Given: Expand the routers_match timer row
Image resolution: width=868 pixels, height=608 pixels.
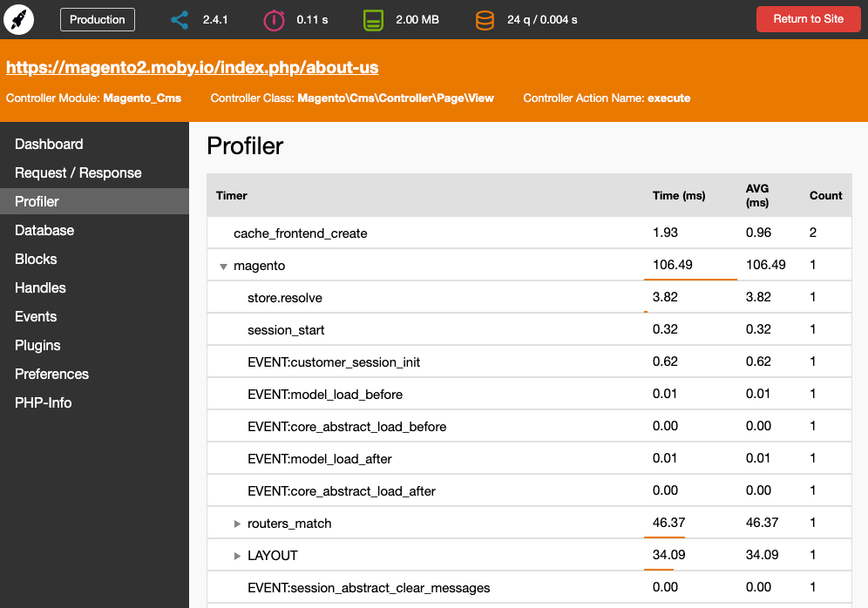Looking at the screenshot, I should 237,524.
